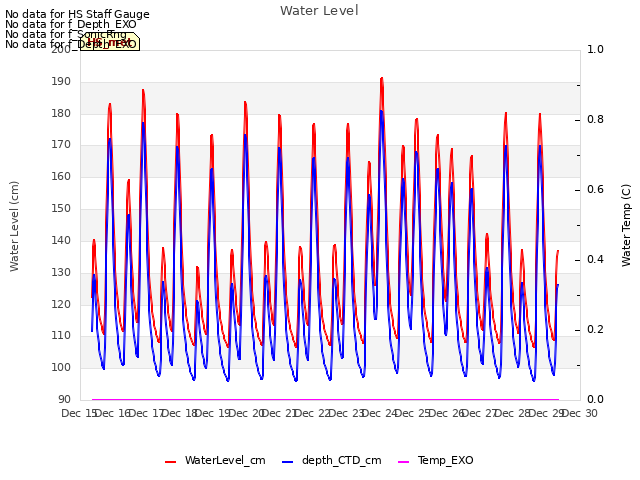This screenshot has height=480, width=640.
Task: Click the 0.0 right-axis tick label
Action: pos(595,399)
